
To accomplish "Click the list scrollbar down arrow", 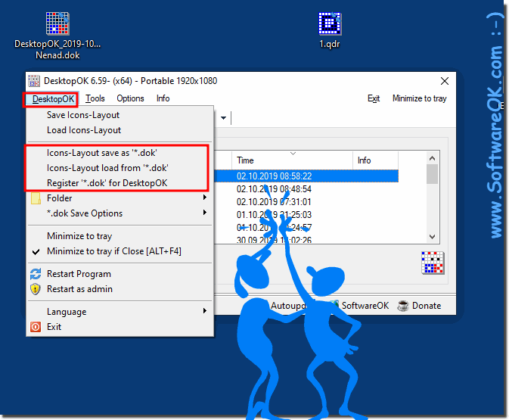I will [432, 236].
